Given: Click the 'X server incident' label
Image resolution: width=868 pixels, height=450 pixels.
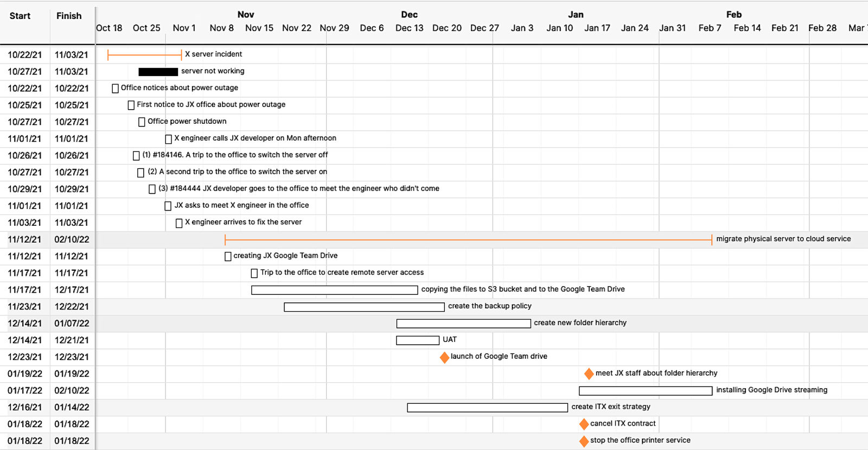Looking at the screenshot, I should tap(214, 54).
